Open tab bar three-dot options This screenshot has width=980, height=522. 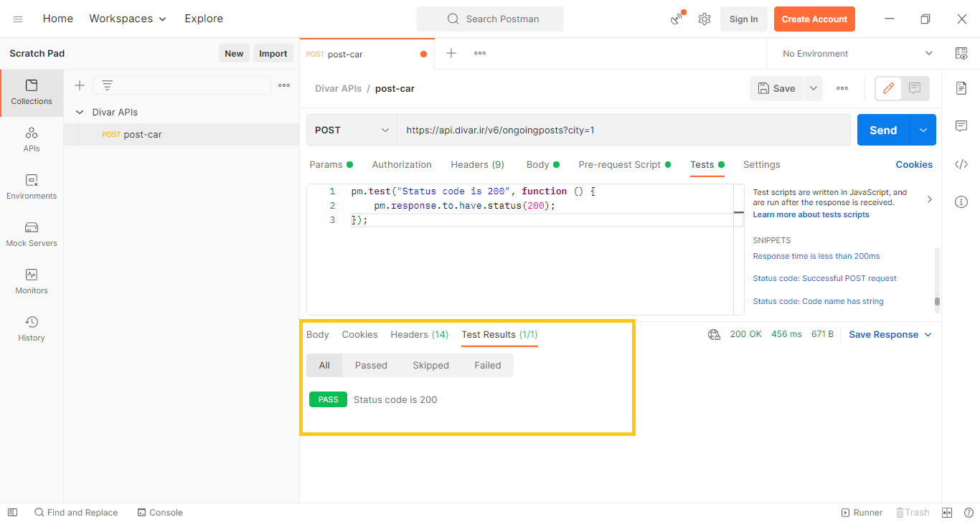pos(480,53)
